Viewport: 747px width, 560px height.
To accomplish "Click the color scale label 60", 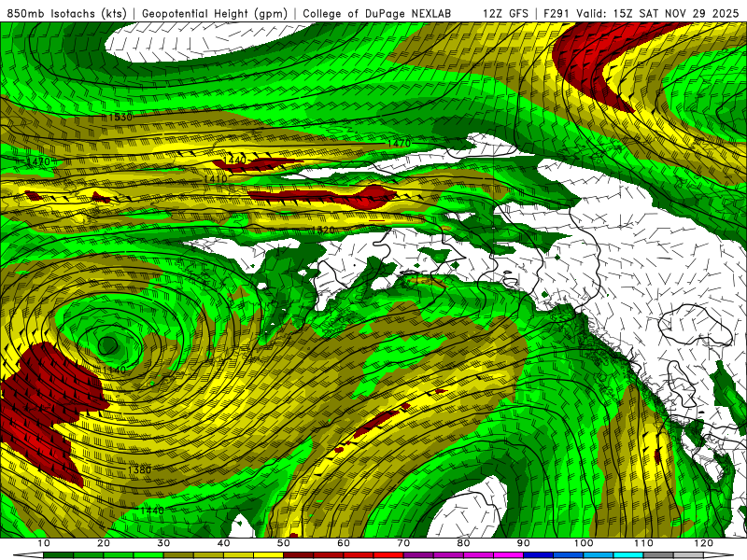I will [344, 543].
